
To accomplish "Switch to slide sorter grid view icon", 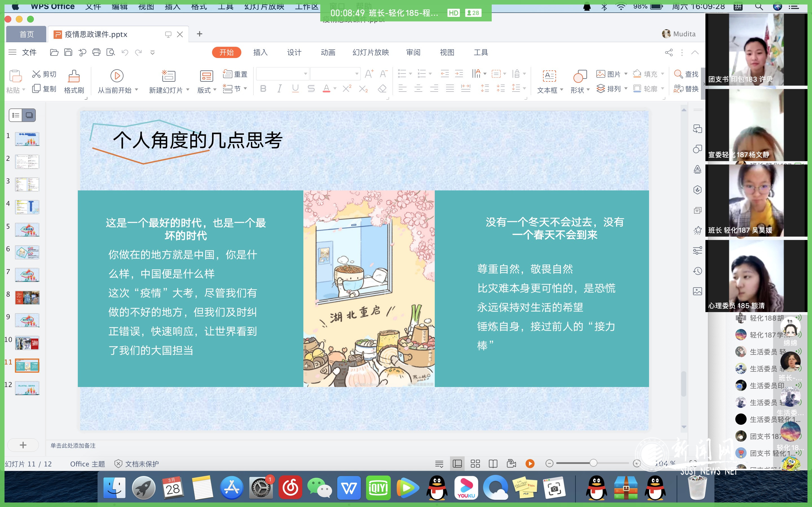I will pos(475,463).
